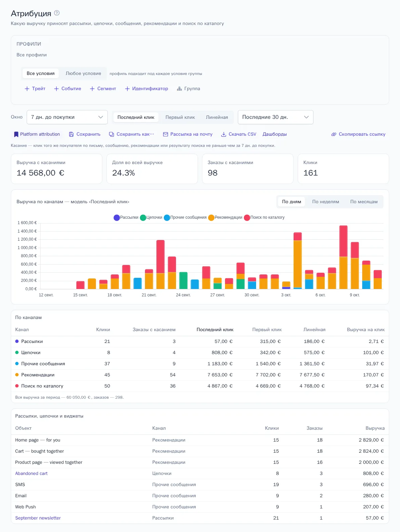The width and height of the screenshot is (400, 532).
Task: Click the Линейная column header in table
Action: pos(314,330)
